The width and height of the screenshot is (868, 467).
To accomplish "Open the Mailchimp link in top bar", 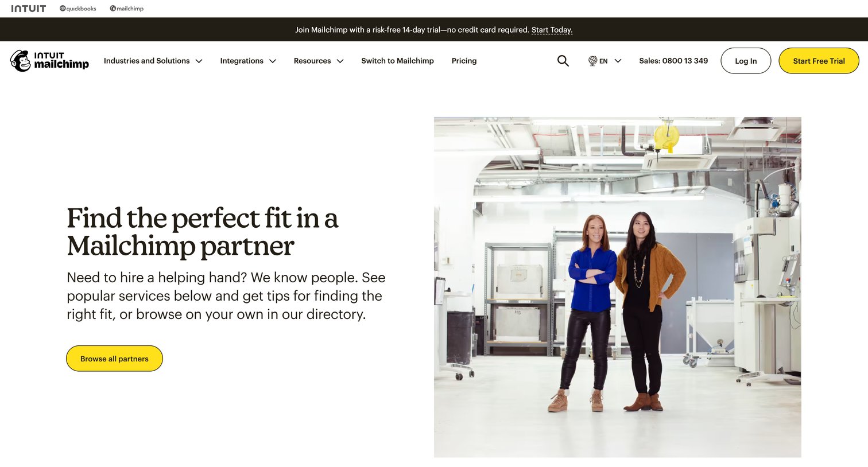I will (127, 9).
